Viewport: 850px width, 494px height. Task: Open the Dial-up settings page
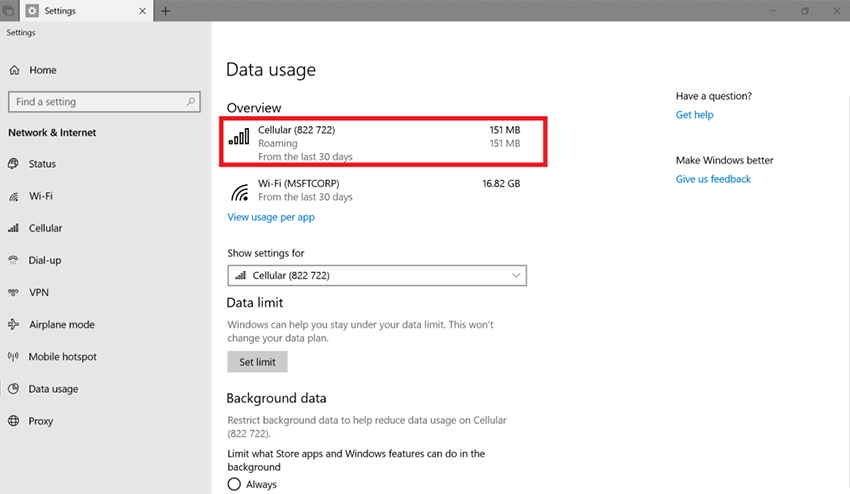coord(45,260)
